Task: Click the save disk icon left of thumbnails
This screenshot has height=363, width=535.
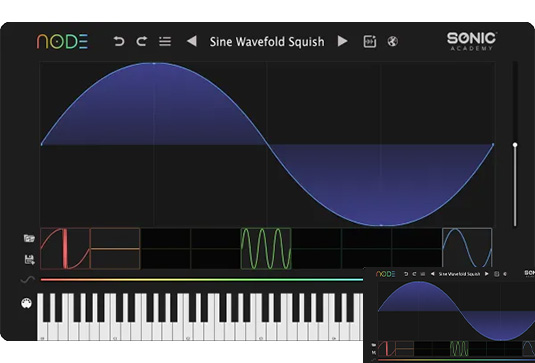Action: click(30, 260)
